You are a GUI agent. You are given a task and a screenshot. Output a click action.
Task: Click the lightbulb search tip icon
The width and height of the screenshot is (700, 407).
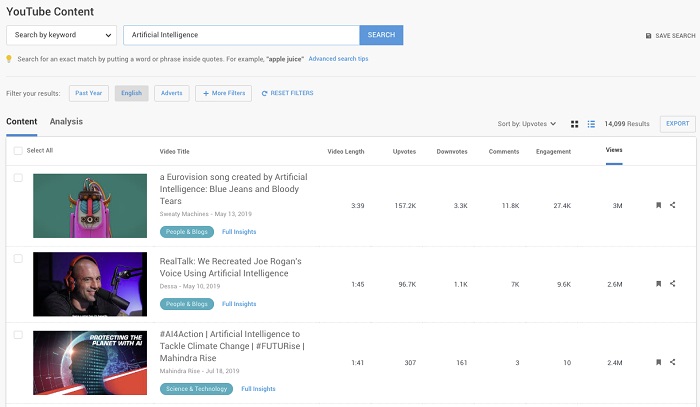(x=9, y=59)
